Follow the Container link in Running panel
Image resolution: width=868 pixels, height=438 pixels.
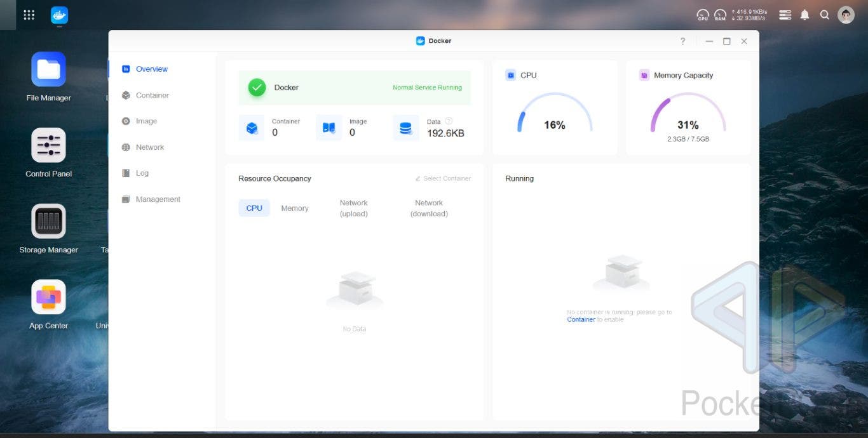tap(581, 320)
